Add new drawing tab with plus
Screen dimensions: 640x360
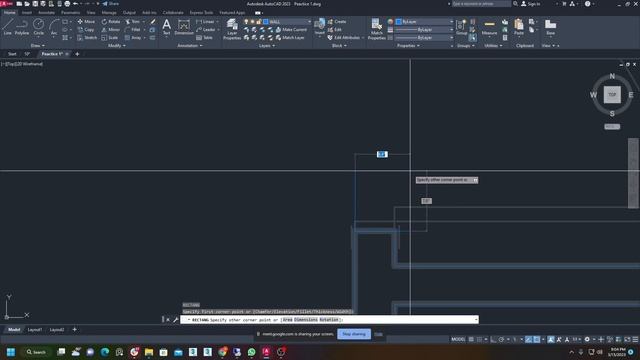77,54
